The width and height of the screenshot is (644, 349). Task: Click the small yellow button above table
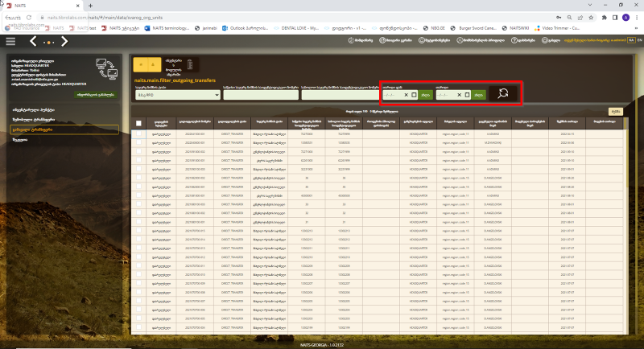615,112
